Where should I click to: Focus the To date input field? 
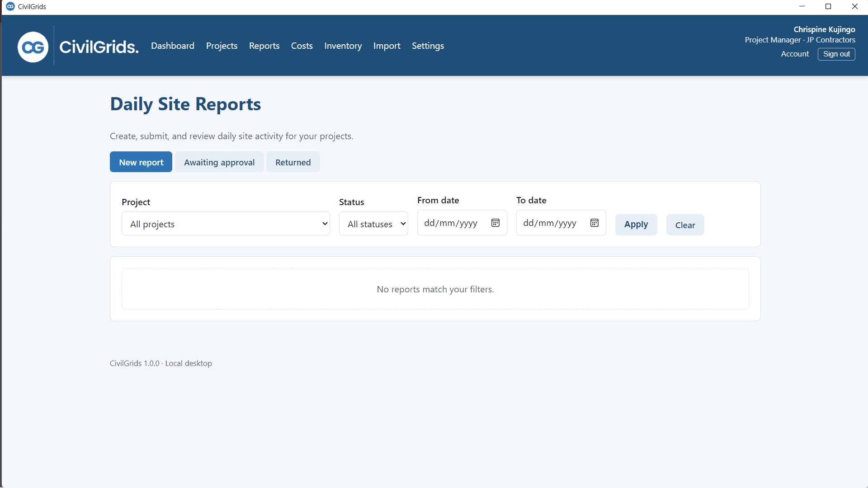coord(561,223)
